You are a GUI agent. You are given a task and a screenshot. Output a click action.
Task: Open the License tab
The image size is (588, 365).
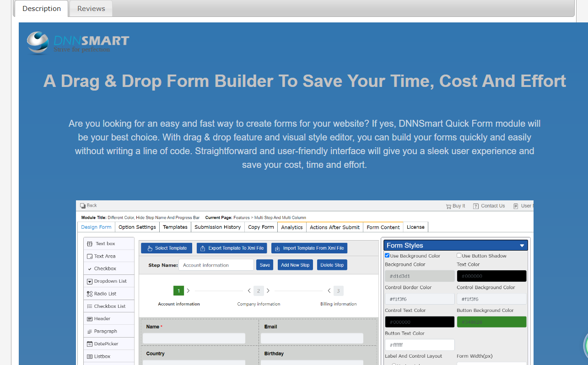pos(415,227)
